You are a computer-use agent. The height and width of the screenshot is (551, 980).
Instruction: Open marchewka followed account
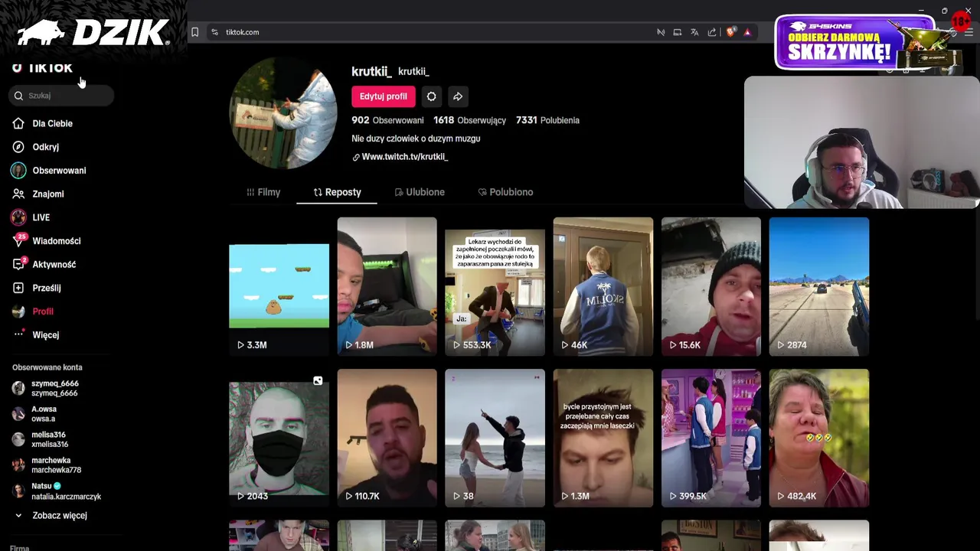[56, 465]
